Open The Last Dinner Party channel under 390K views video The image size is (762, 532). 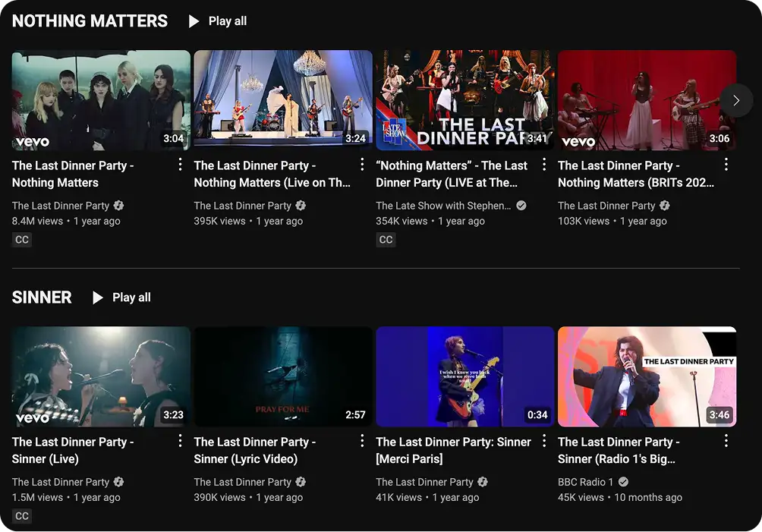243,483
